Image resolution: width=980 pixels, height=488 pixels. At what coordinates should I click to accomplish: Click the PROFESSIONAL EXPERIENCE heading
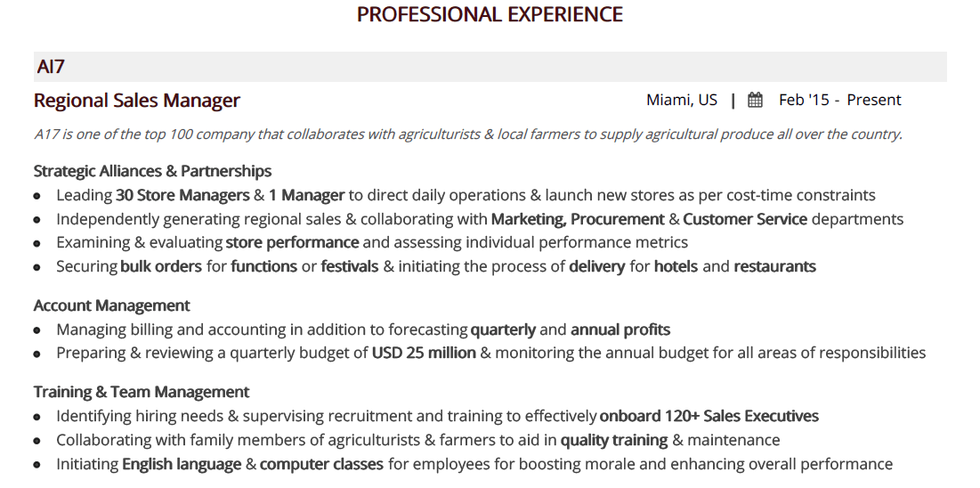coord(490,15)
